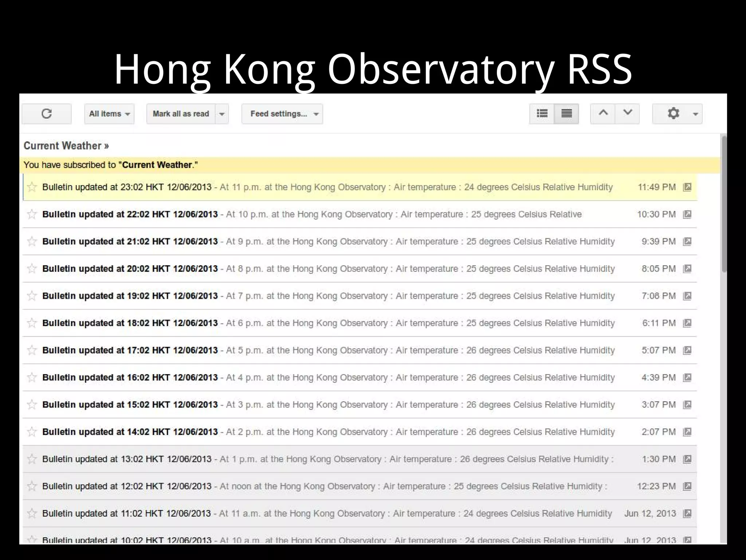
Task: Open 6:11 PM item's original page icon
Action: (x=687, y=323)
